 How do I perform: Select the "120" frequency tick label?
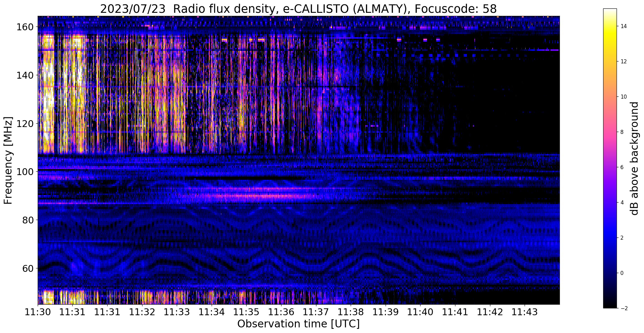[25, 124]
